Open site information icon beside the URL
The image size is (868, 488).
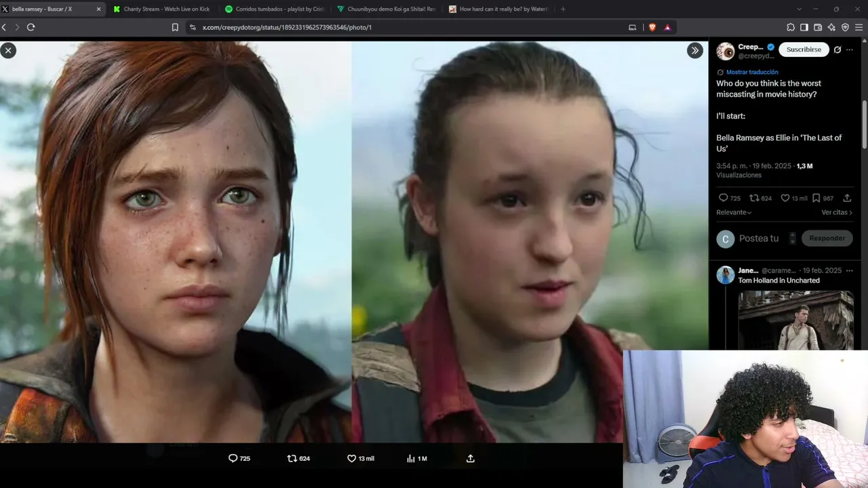[x=193, y=27]
